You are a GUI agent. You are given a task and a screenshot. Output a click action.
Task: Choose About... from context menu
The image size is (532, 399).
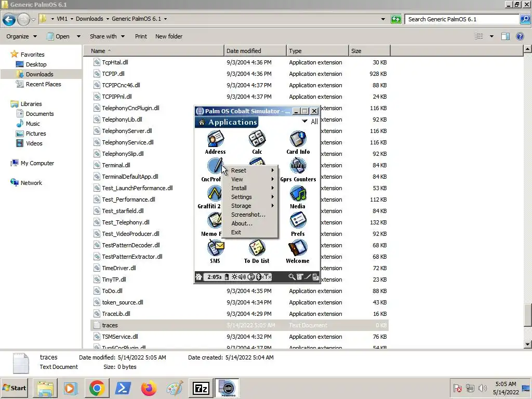click(x=250, y=223)
